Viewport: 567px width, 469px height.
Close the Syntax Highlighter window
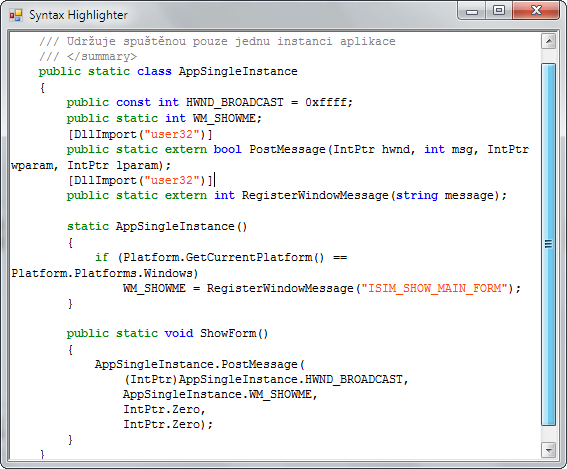coord(536,10)
